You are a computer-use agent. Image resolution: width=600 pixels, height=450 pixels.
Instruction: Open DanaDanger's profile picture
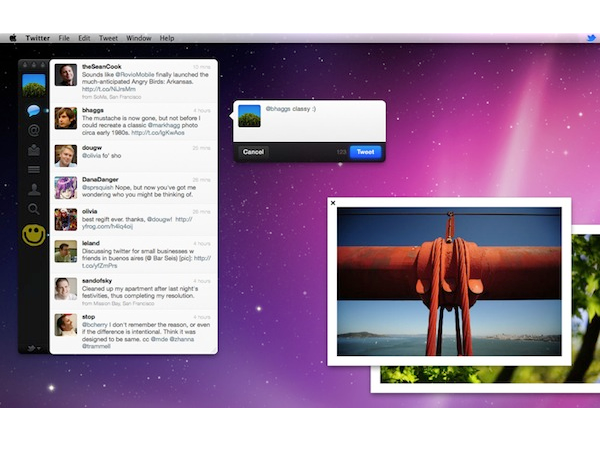coord(65,188)
